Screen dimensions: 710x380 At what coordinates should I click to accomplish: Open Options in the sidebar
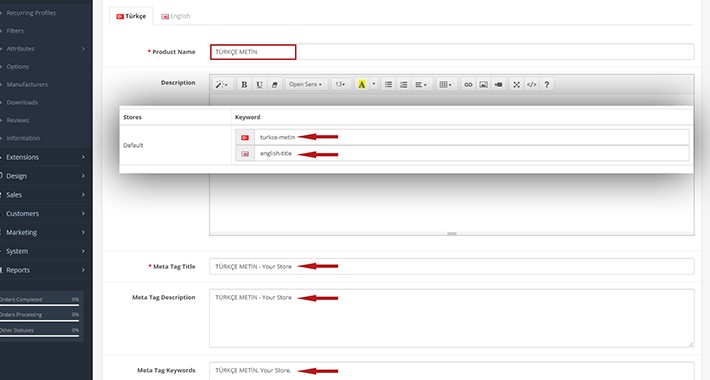point(18,67)
